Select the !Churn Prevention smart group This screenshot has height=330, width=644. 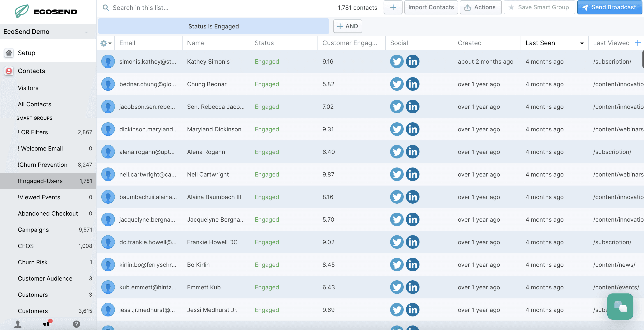[x=42, y=165]
